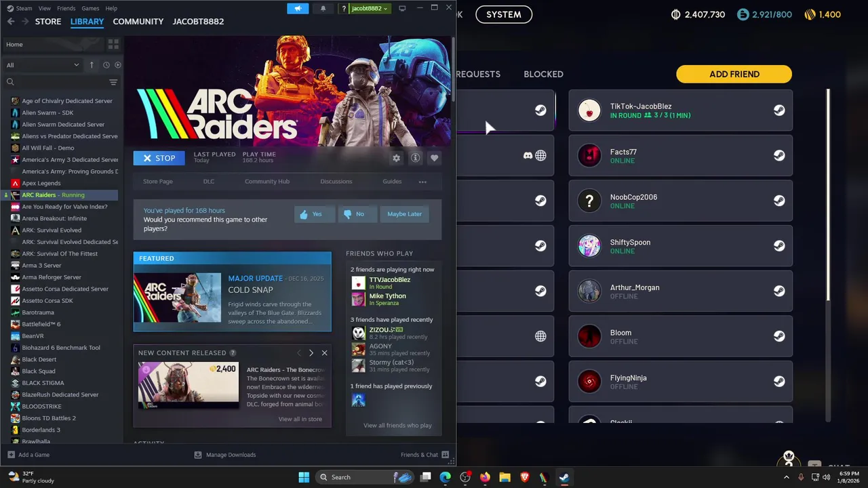Show previous new content item arrow
868x488 pixels.
298,352
